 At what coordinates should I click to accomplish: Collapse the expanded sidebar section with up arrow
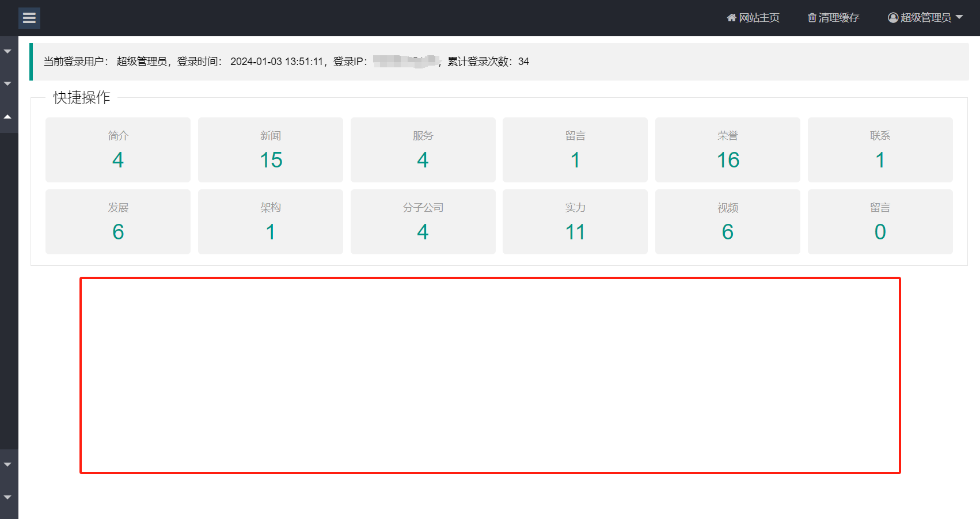coord(7,117)
